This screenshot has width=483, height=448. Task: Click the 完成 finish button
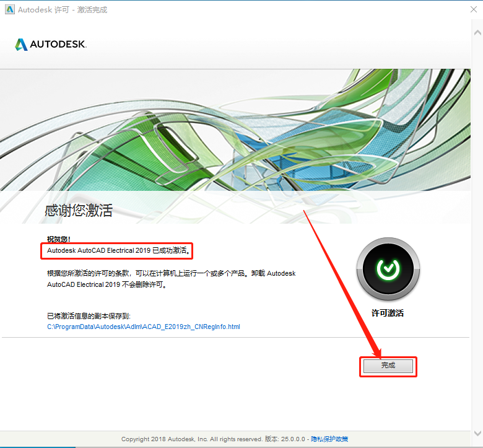(388, 366)
